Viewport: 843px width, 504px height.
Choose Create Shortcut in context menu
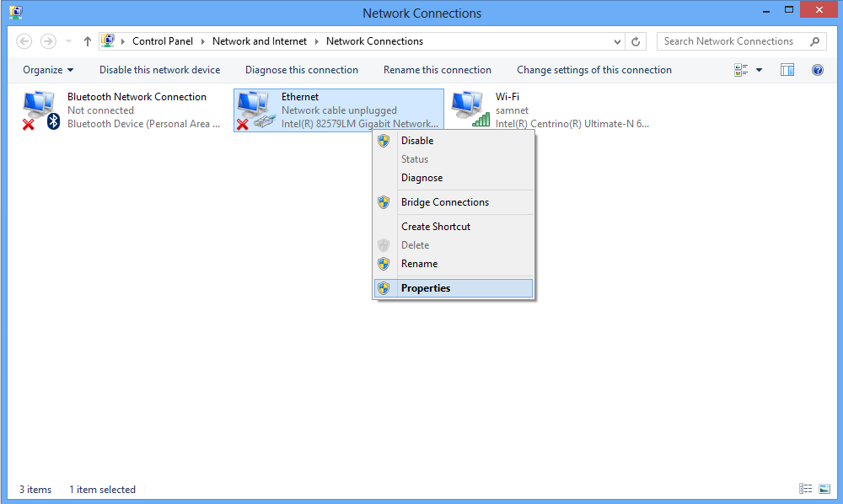454,227
